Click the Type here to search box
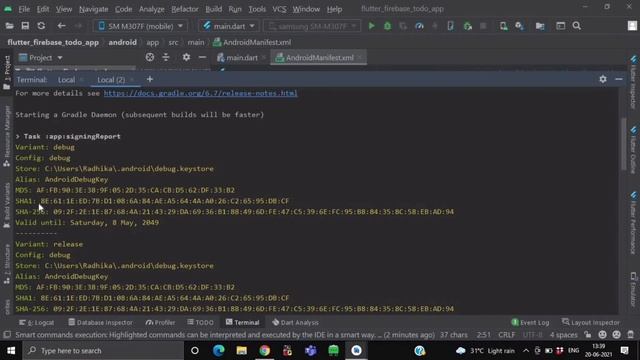 103,351
